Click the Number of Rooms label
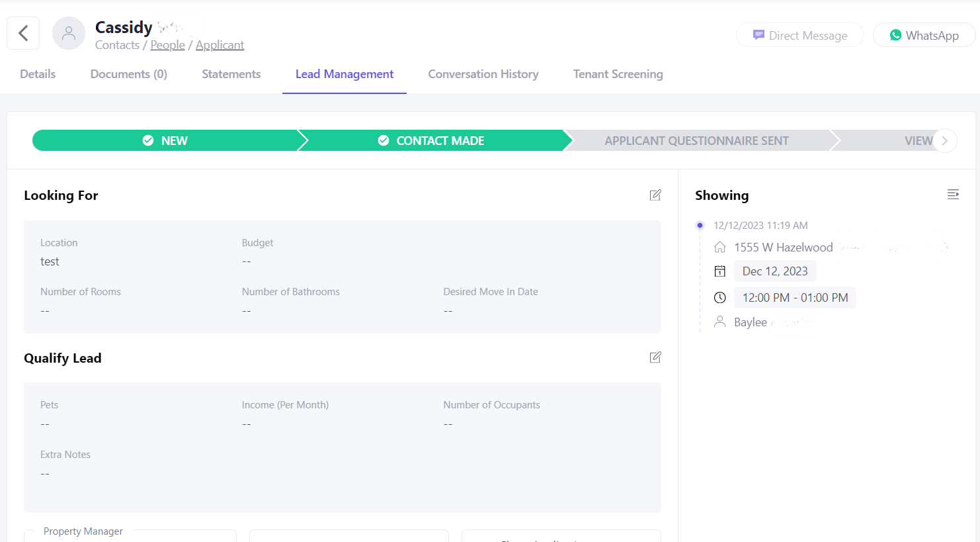This screenshot has height=542, width=980. pos(81,292)
